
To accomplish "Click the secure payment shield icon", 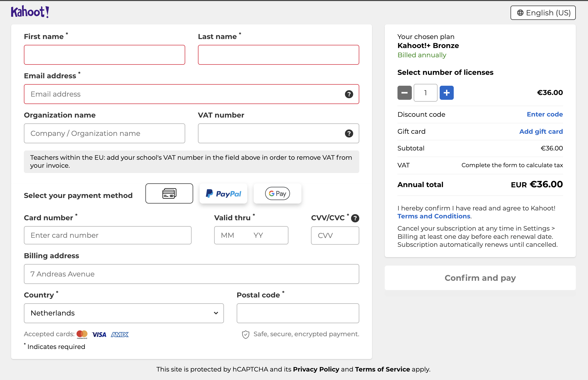I will 246,335.
